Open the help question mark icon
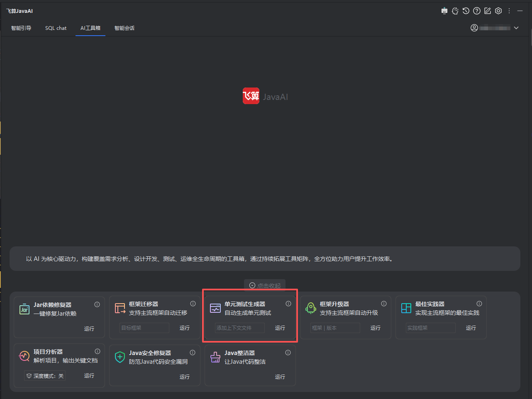The width and height of the screenshot is (532, 399). 477,11
